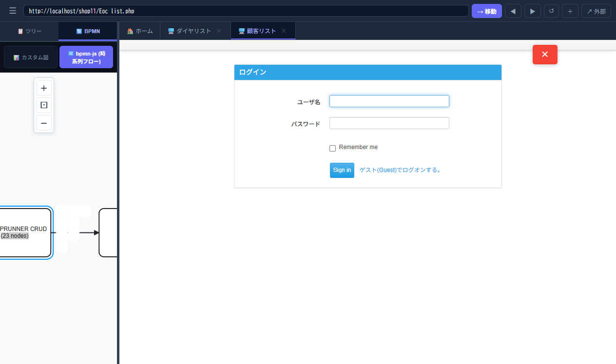The image size is (616, 364).
Task: Enable the Remember me checkbox
Action: [x=333, y=148]
